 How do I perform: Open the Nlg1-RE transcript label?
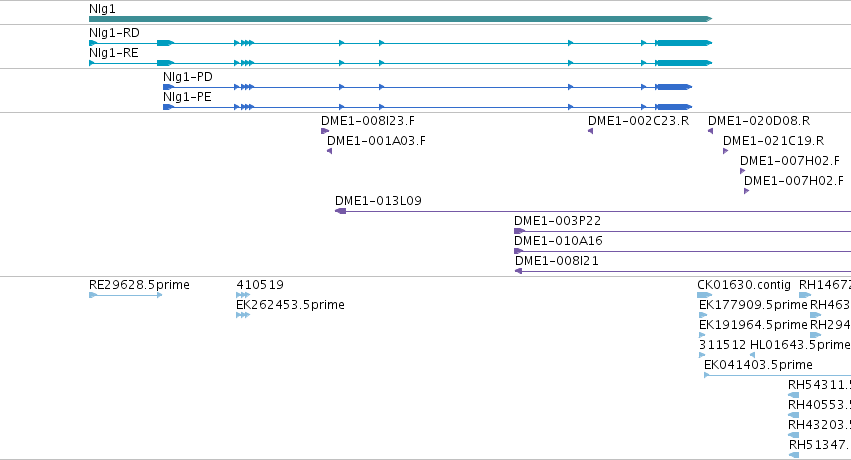click(113, 53)
